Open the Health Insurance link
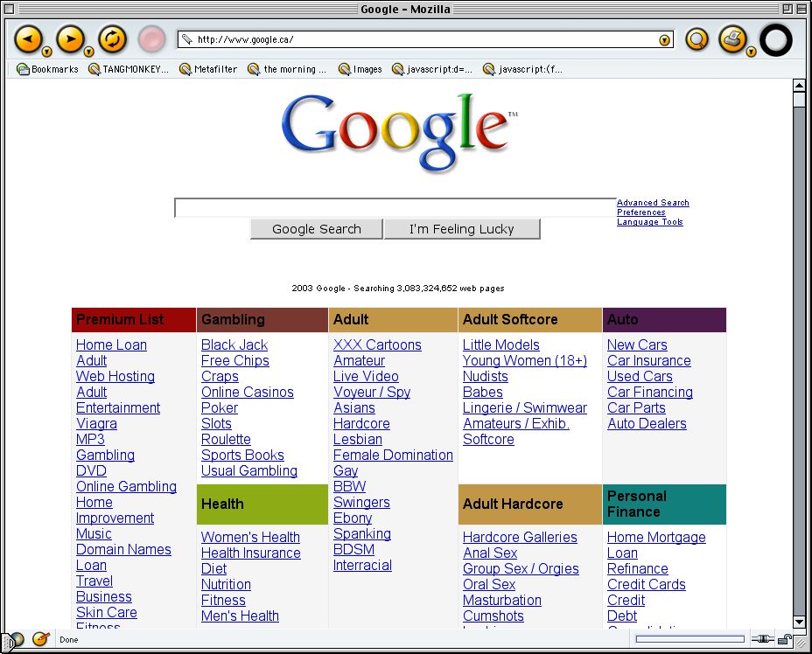The height and width of the screenshot is (654, 812). tap(251, 553)
